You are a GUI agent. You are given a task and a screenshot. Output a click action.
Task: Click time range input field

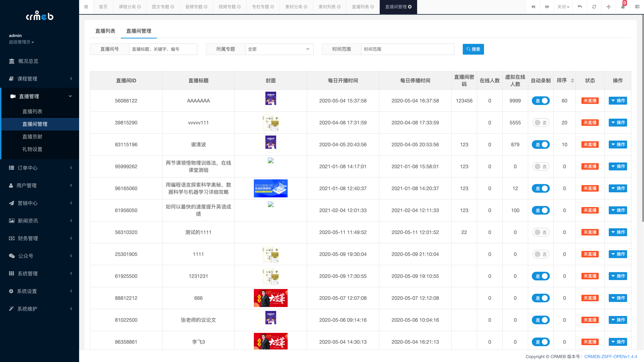point(407,49)
